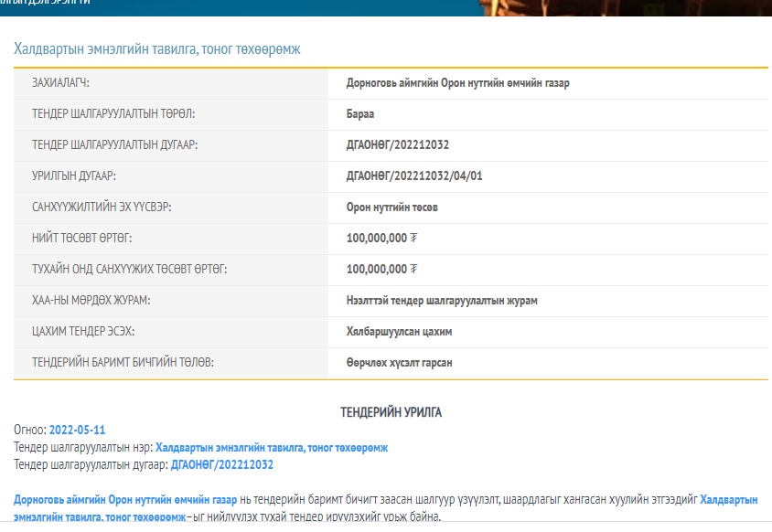
Task: Click the orderer value Дорноговь аймгийн in table
Action: pyautogui.click(x=458, y=83)
